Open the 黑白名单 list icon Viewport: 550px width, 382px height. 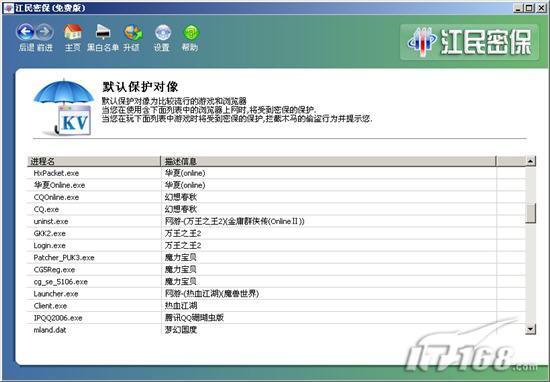tap(103, 32)
